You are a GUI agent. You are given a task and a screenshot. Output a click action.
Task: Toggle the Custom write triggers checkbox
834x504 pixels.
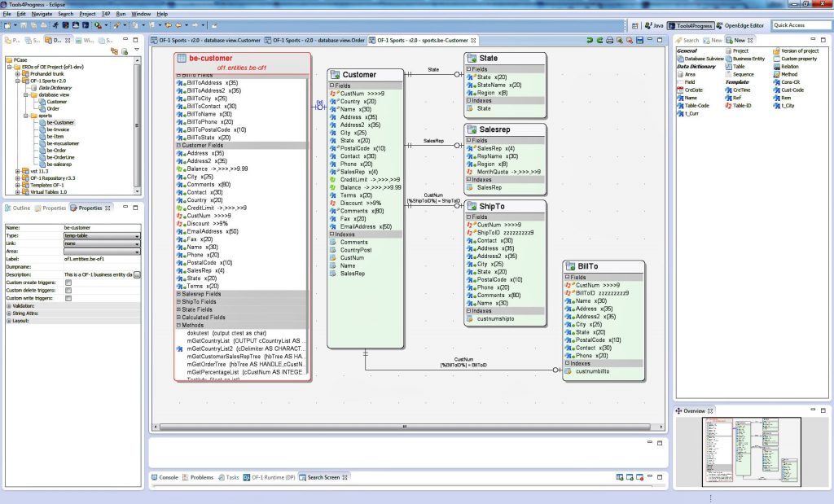coord(68,298)
